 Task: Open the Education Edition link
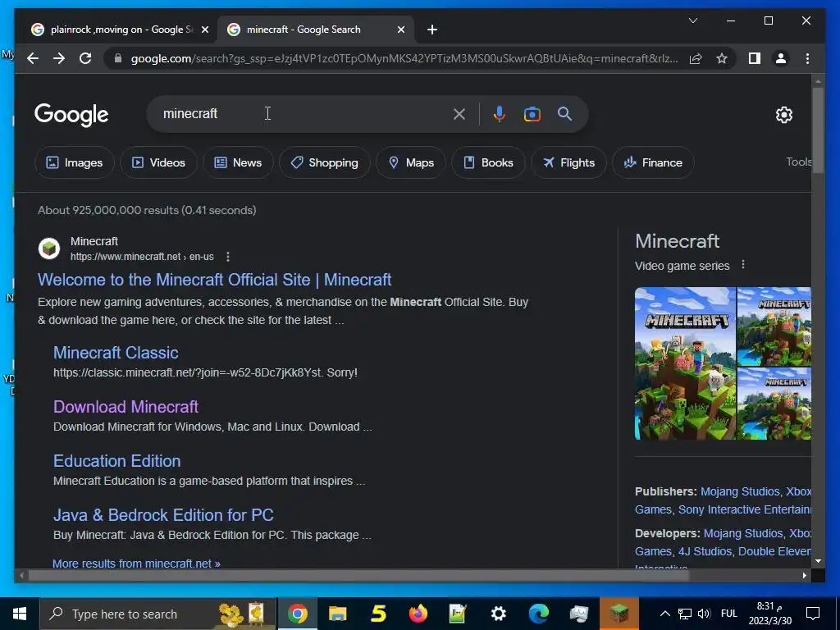click(x=116, y=461)
